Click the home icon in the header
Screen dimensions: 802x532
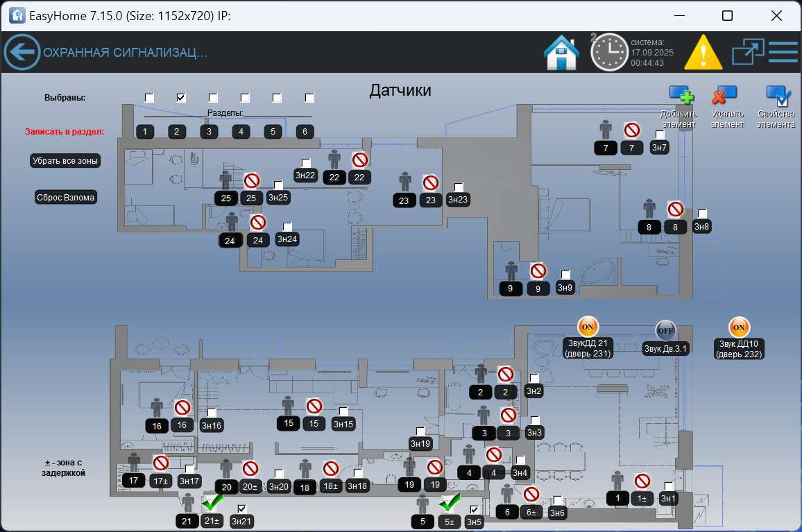pos(562,51)
